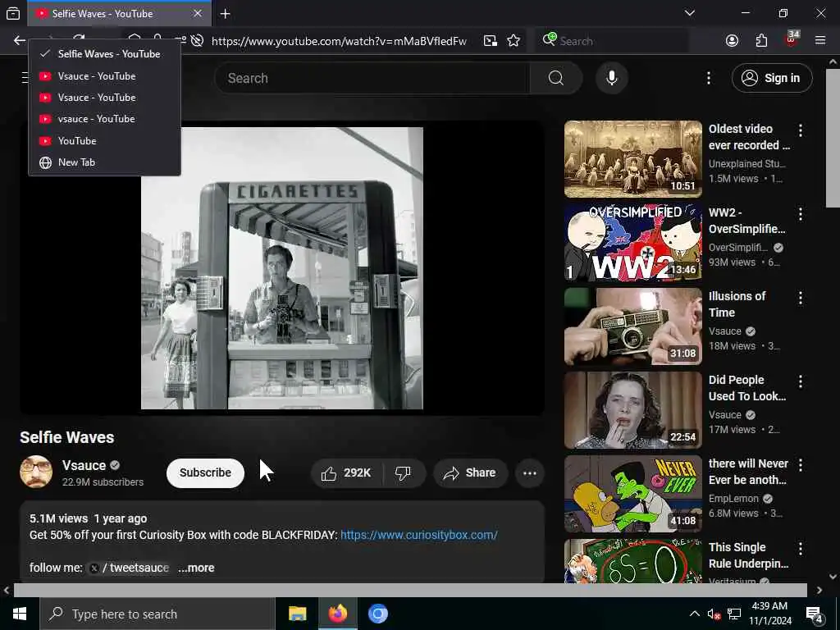Go back to first 'Vsauce - YouTube' history entry
This screenshot has width=840, height=630.
pyautogui.click(x=104, y=76)
